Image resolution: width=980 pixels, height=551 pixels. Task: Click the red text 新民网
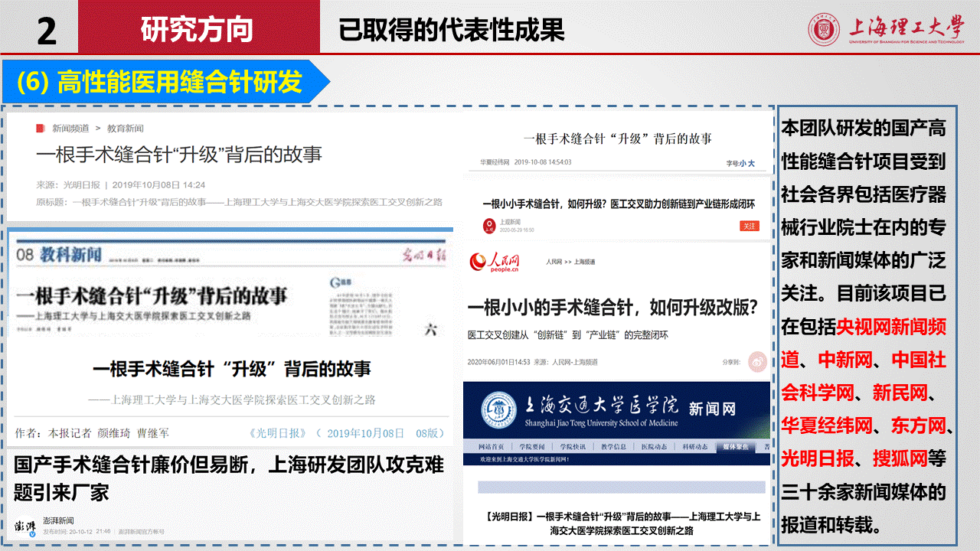coord(900,393)
